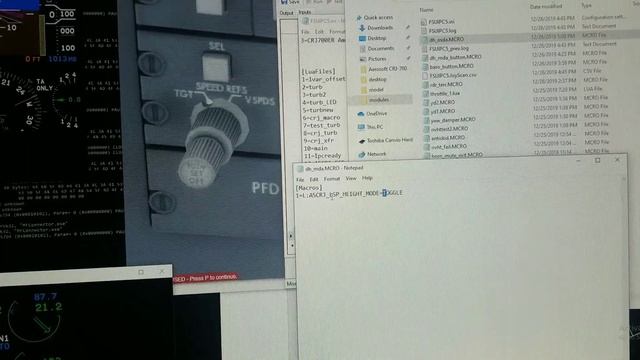Maximize the dh_mda.MCRO Notepad window

click(x=598, y=160)
